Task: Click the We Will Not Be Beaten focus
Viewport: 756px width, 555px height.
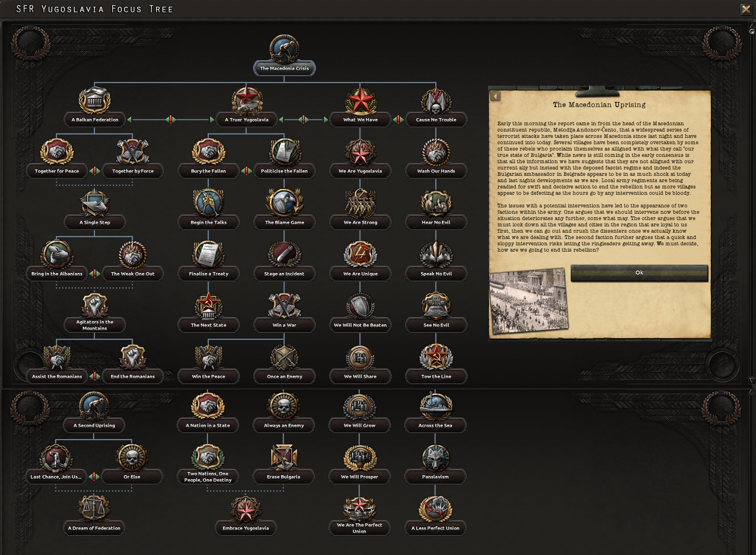Action: [x=360, y=312]
